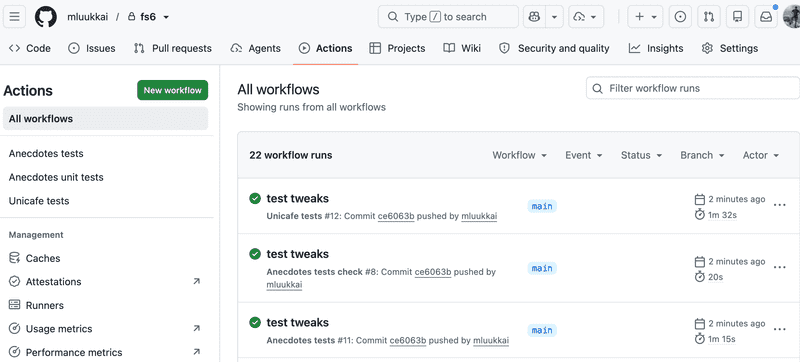The image size is (800, 362).
Task: Open the cloud agents dropdown in top bar
Action: tap(585, 17)
